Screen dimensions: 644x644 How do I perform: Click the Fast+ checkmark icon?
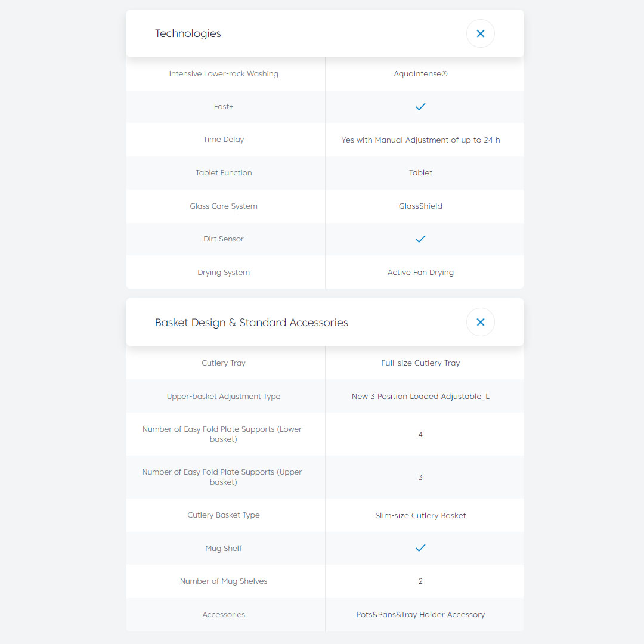point(420,107)
